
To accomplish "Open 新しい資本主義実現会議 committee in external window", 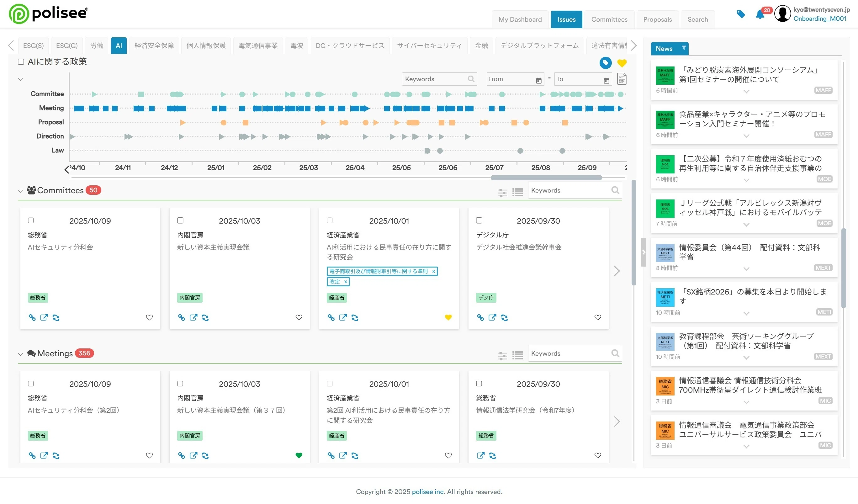I will click(x=193, y=317).
